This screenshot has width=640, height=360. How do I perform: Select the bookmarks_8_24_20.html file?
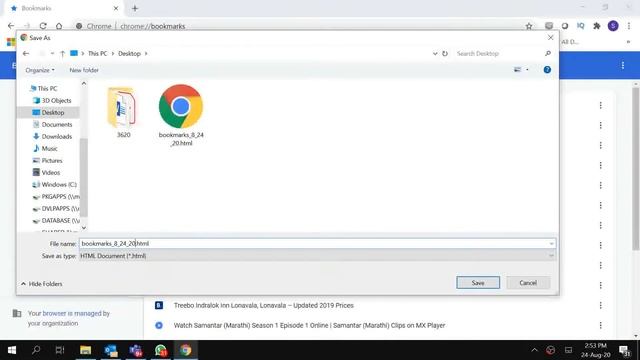181,116
